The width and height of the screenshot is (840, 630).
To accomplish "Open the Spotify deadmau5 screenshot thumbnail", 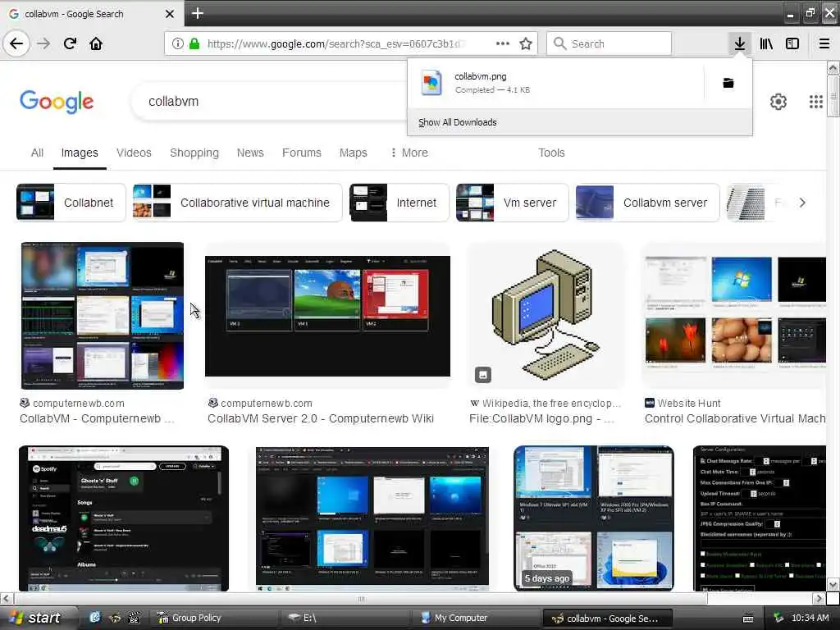I will click(124, 518).
